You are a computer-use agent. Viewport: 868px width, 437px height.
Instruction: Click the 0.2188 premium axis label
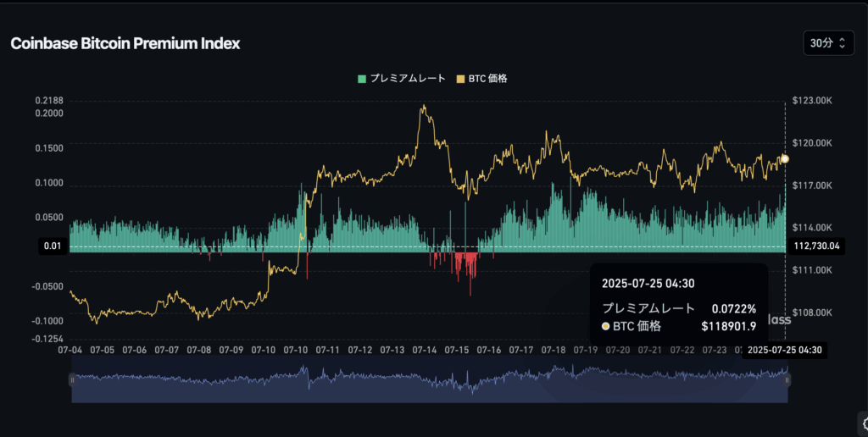coord(49,101)
